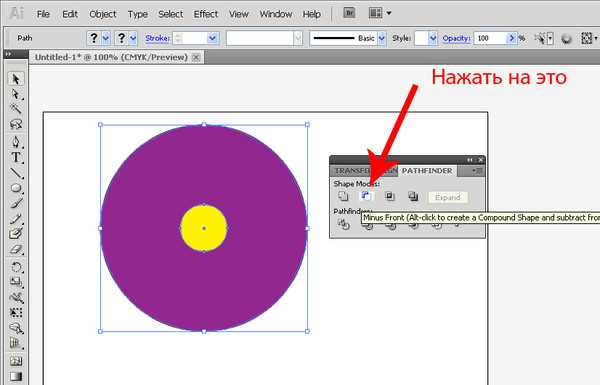
Task: Click the yellow inner circle
Action: (x=204, y=228)
